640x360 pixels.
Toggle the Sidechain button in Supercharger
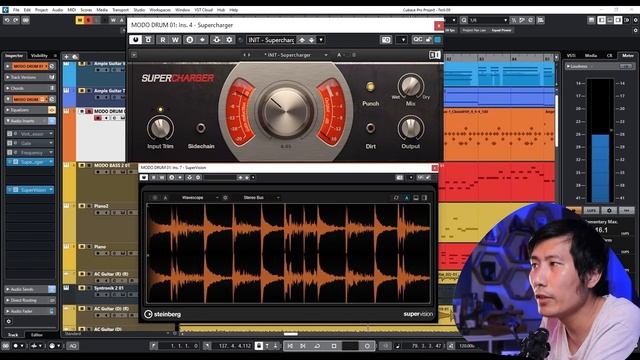(x=200, y=128)
